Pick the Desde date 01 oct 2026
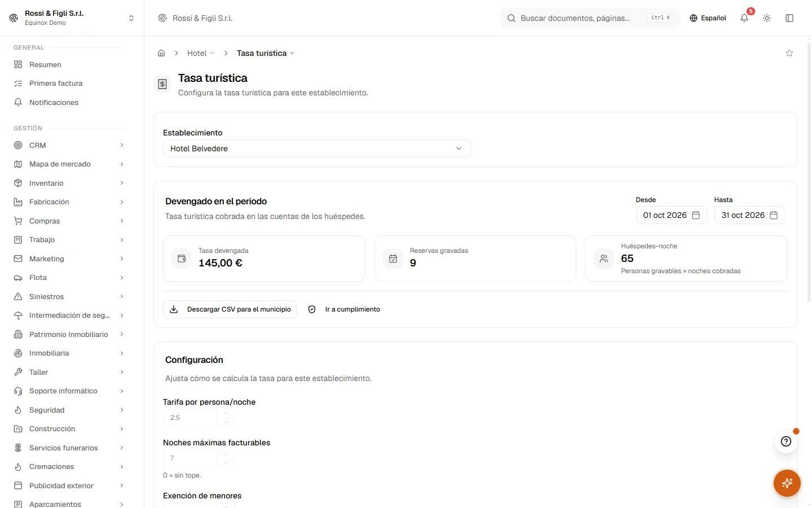 [x=672, y=215]
